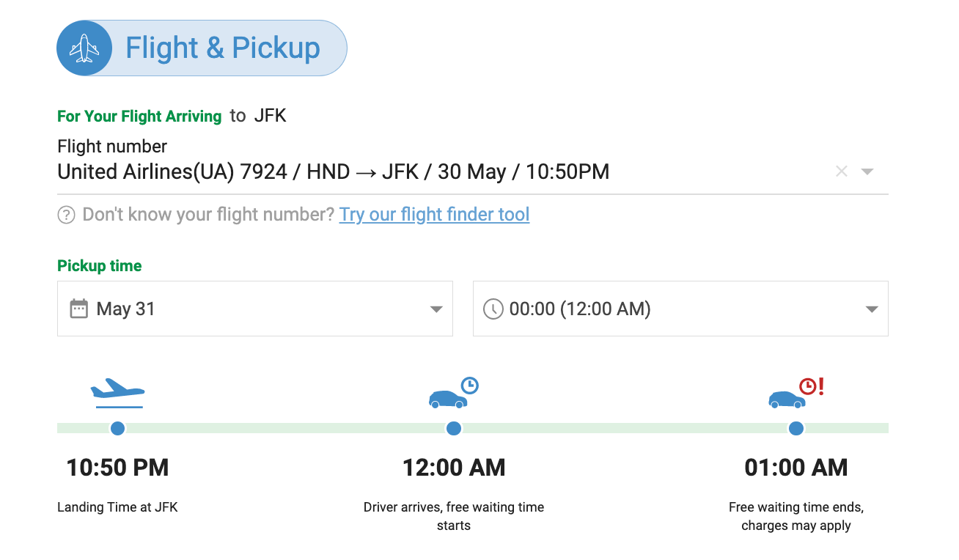Viewport: 959px width, 560px height.
Task: Click the car with red alert clock icon
Action: (x=796, y=394)
